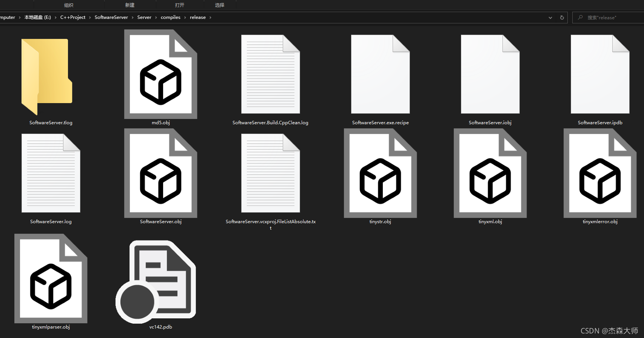This screenshot has width=644, height=338.
Task: Click the tinystr.obj name label
Action: tap(381, 222)
